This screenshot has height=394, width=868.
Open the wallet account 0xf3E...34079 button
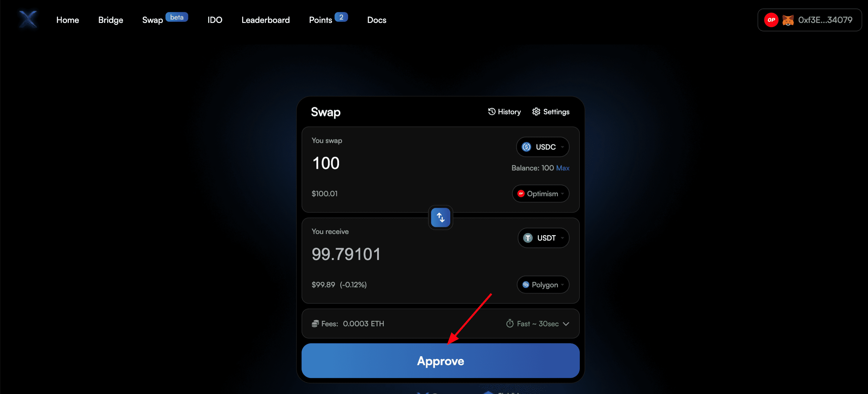click(809, 20)
